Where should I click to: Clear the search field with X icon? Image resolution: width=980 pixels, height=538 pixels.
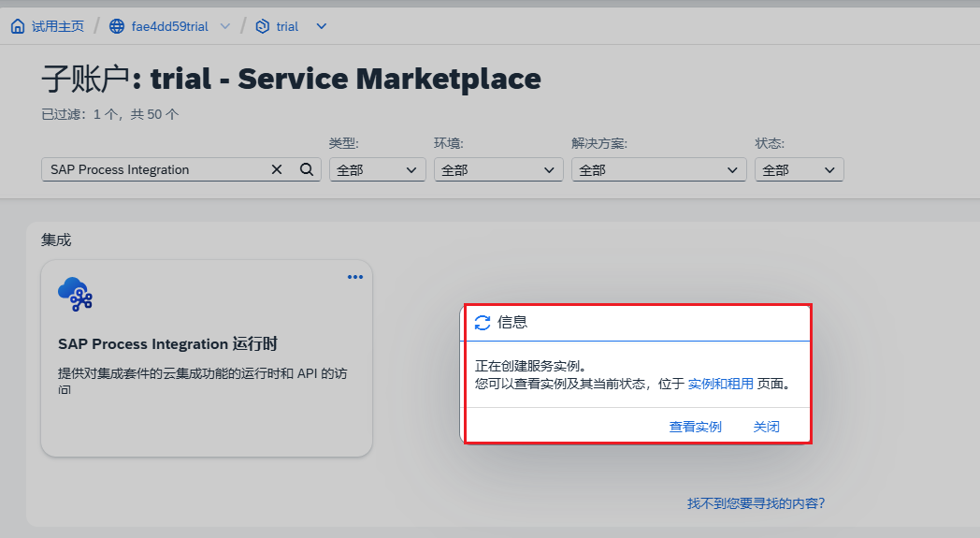277,169
